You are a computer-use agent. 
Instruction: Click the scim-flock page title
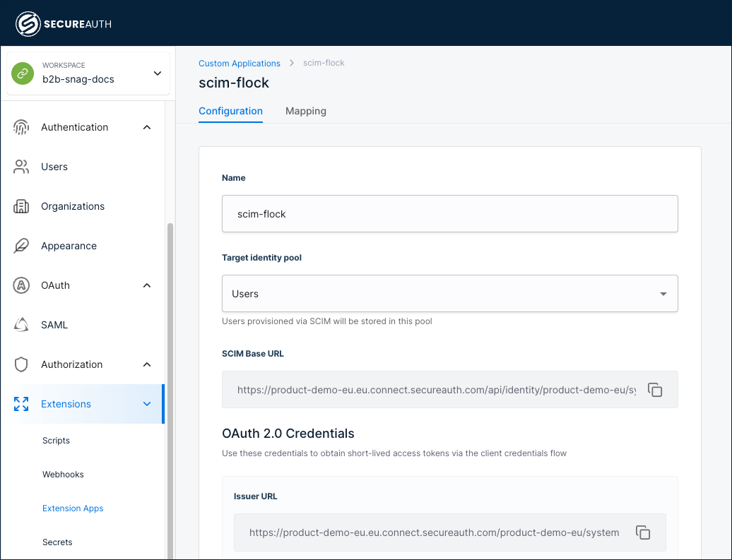234,83
